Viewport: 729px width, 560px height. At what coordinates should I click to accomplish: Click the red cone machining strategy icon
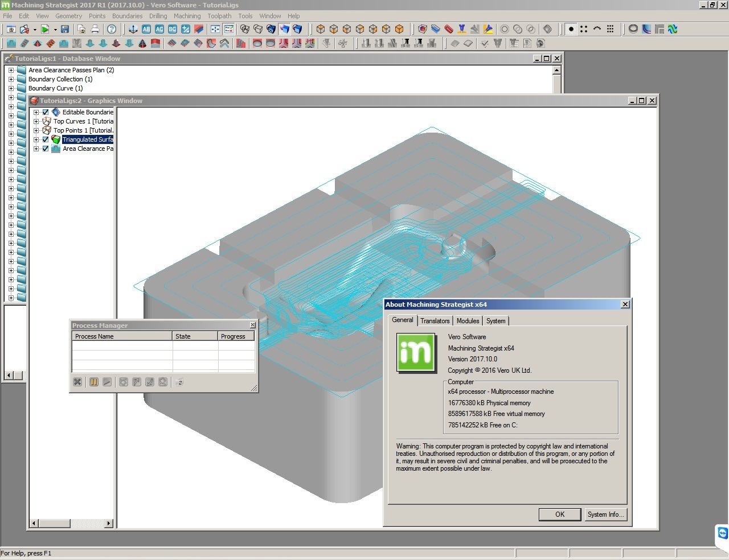[38, 43]
